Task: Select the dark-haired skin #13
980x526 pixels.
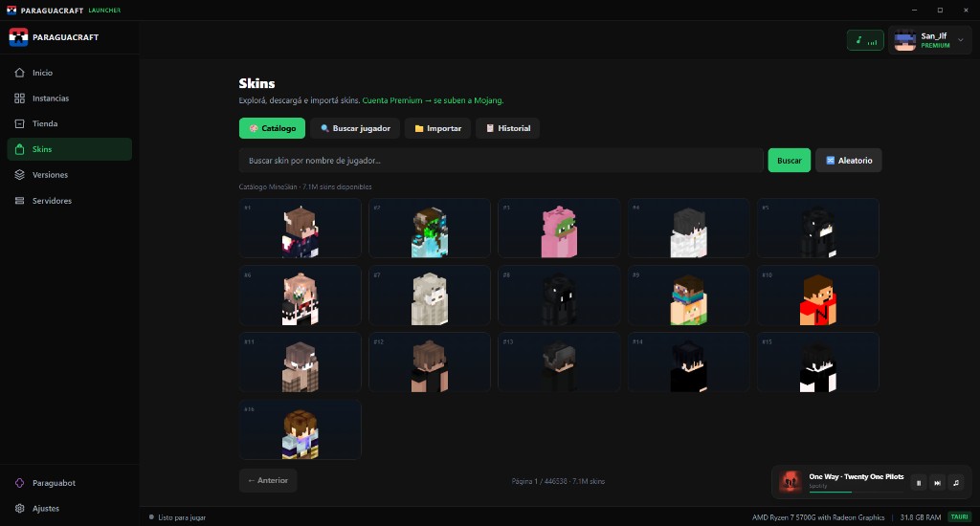Action: [559, 362]
